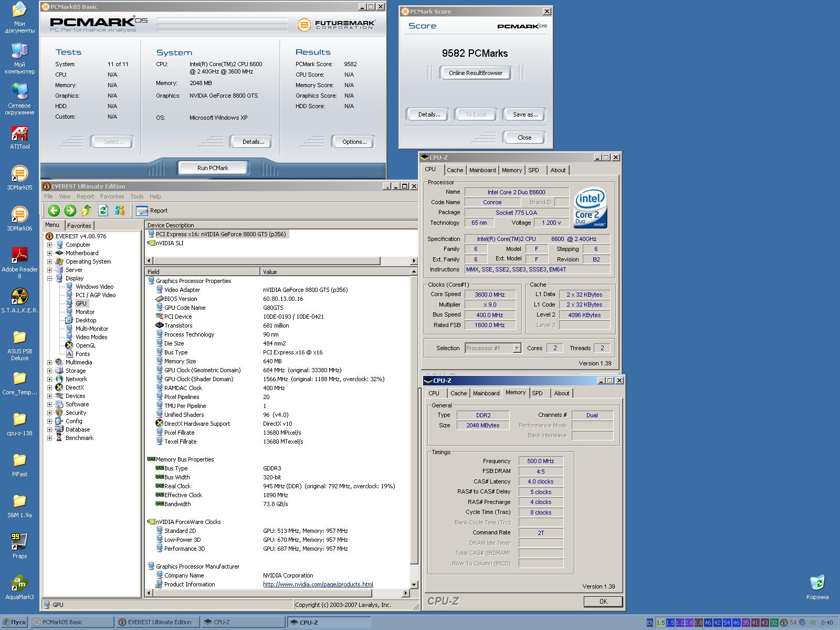
Task: Switch to Favorites tab in EVEREST sidebar
Action: (79, 225)
